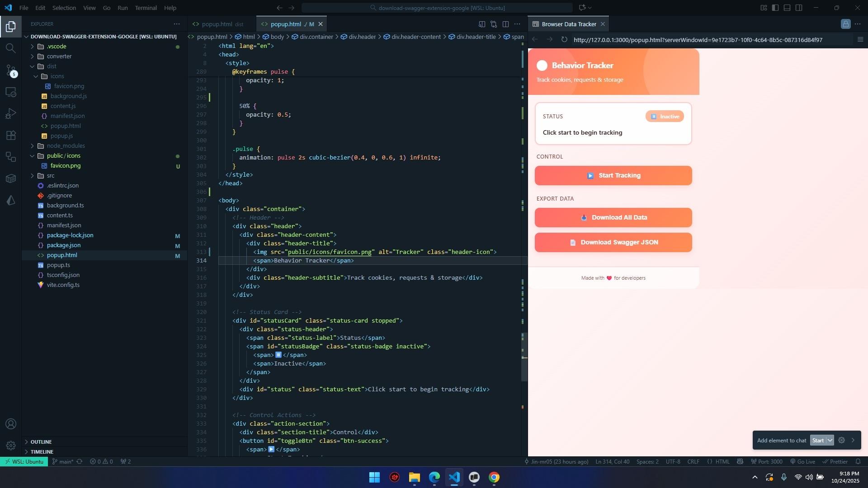The width and height of the screenshot is (868, 488).
Task: Toggle the bottom panel layout button
Action: pos(787,8)
